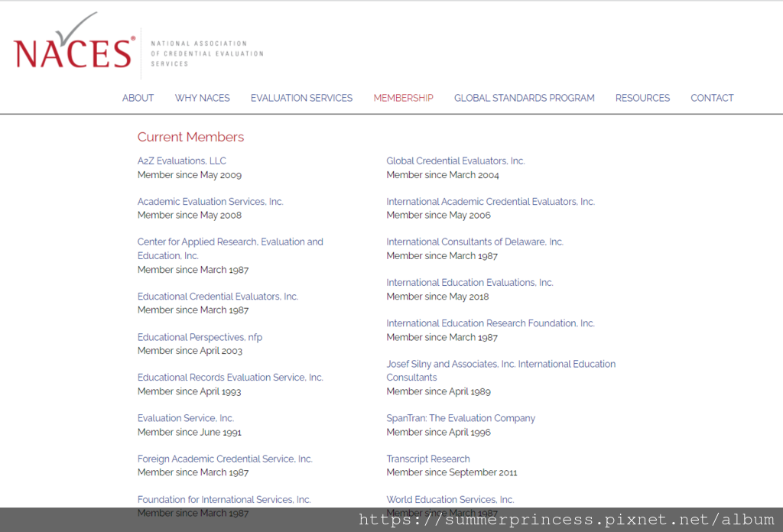Click the Current Members heading
Screen dimensions: 783x532
click(190, 137)
